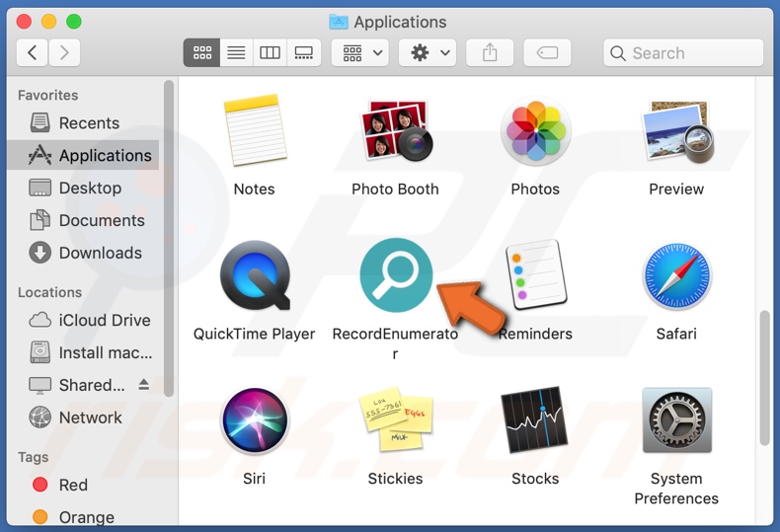Screen dimensions: 780x532
Task: Switch to icon view
Action: tap(202, 52)
